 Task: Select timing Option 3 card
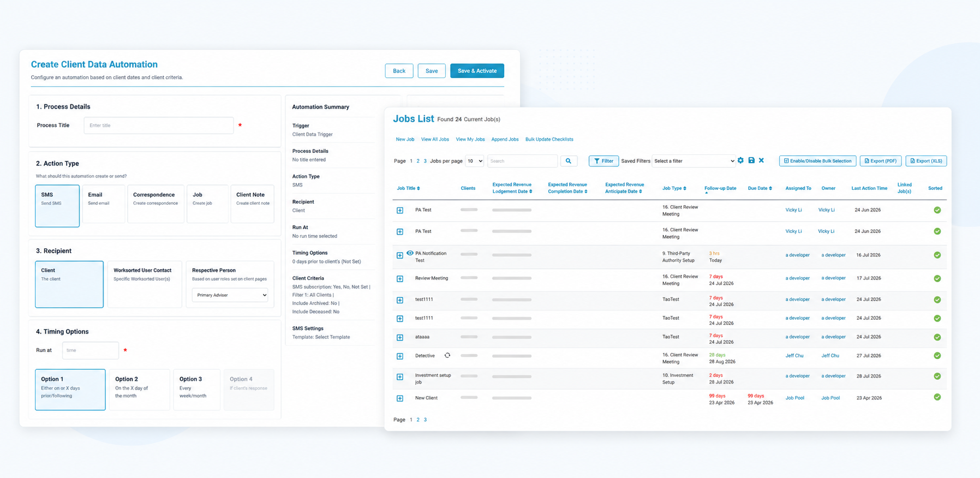point(196,390)
